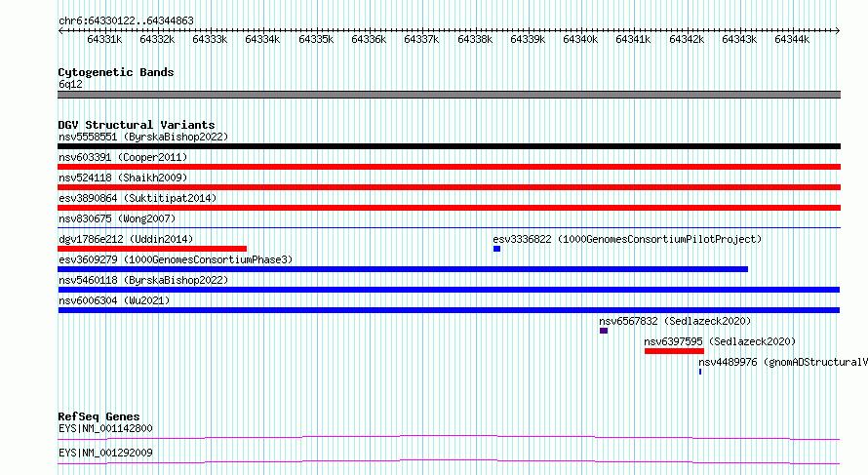Click the 64333k ruler tick label
868x475 pixels.
(x=210, y=40)
